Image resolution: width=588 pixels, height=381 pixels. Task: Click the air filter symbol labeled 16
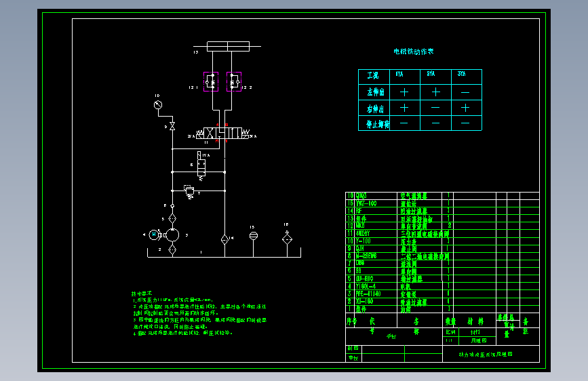point(288,239)
